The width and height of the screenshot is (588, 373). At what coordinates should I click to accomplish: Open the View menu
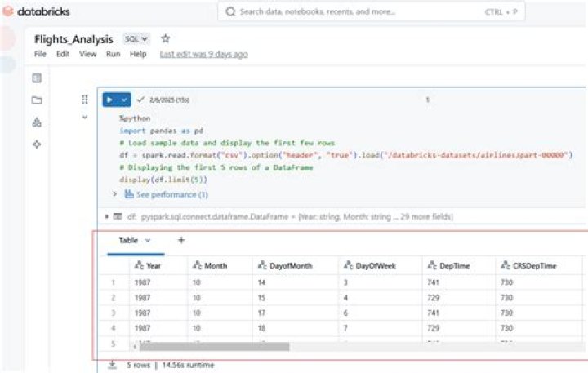(87, 54)
